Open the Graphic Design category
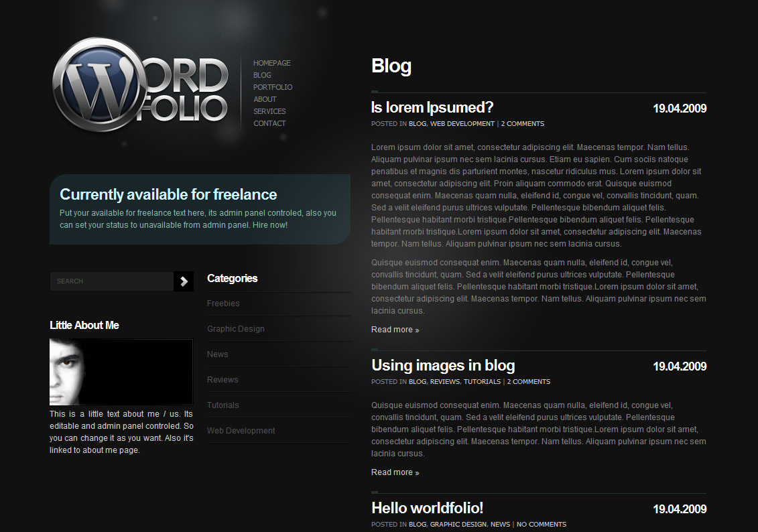The height and width of the screenshot is (532, 758). tap(235, 329)
